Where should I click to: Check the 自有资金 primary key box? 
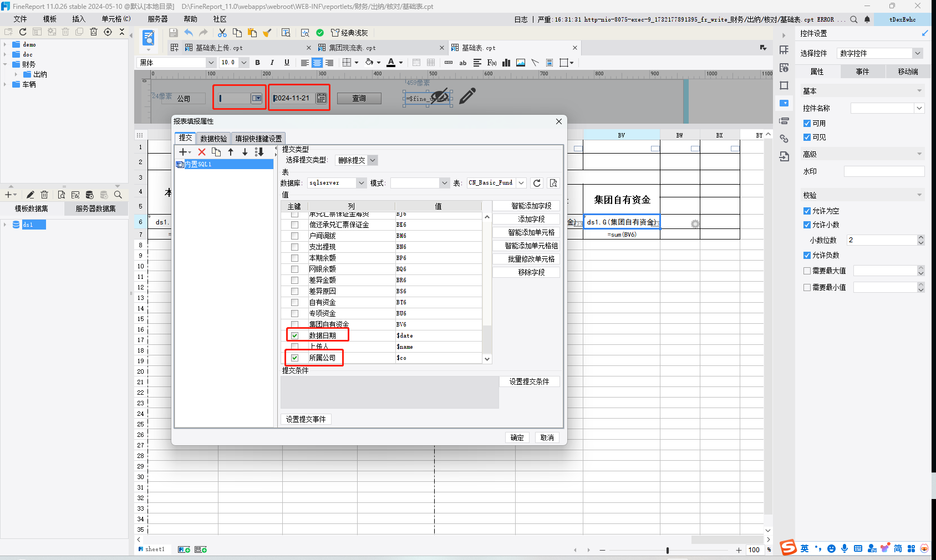point(294,302)
